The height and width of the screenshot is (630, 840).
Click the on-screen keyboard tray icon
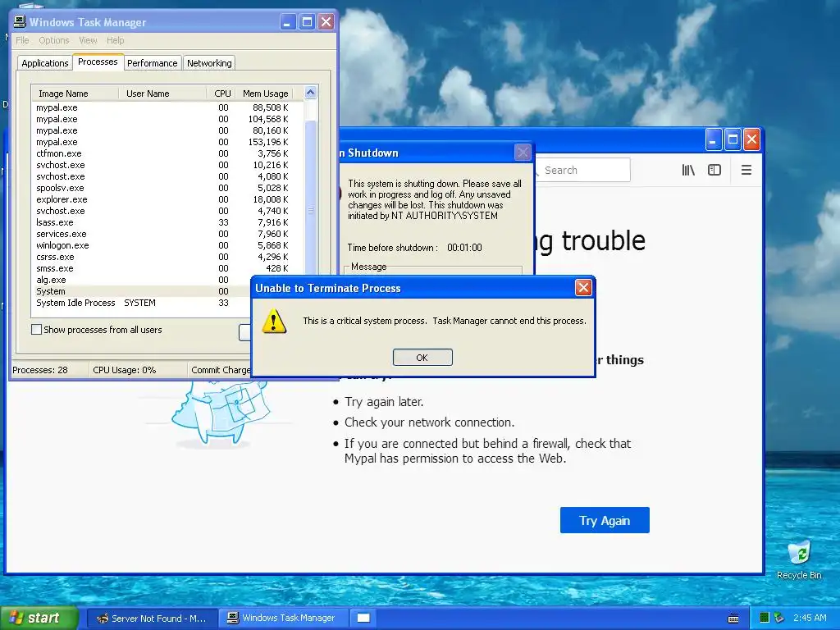point(733,619)
